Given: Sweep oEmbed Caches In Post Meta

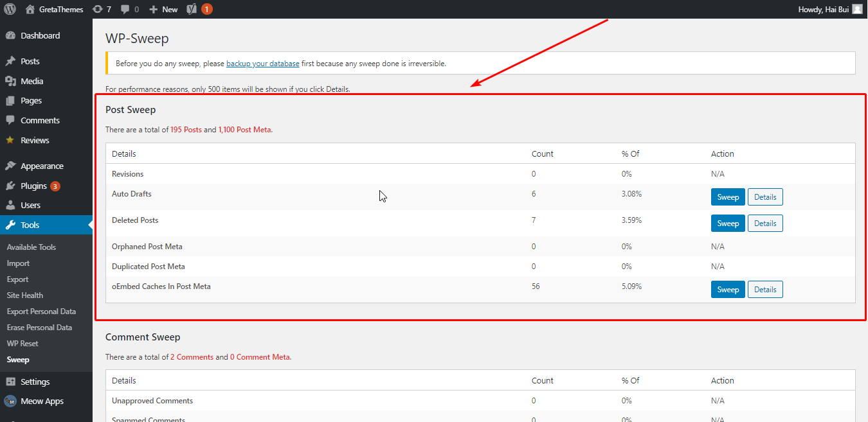Looking at the screenshot, I should click(x=728, y=290).
